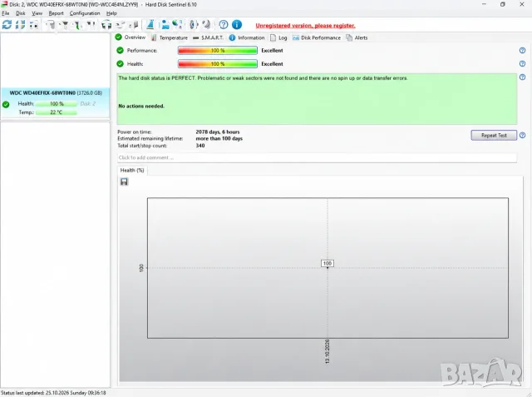This screenshot has width=532, height=397.
Task: Click the moon-shaped toolbar icon
Action: [206, 24]
